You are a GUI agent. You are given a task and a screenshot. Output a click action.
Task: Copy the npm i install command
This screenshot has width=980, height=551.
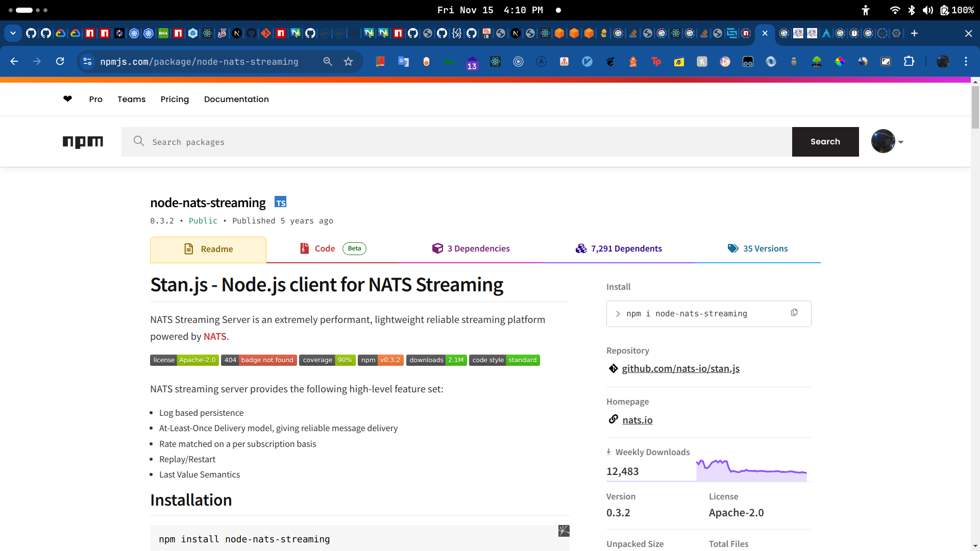click(794, 313)
